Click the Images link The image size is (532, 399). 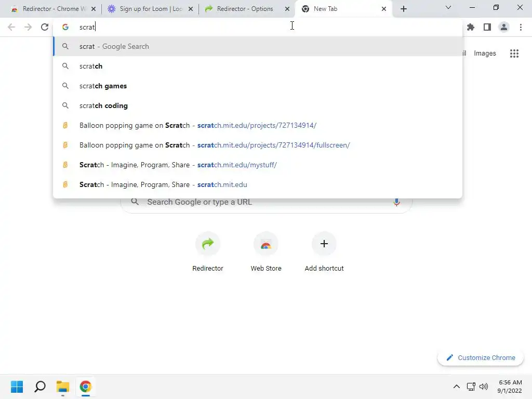pos(485,54)
